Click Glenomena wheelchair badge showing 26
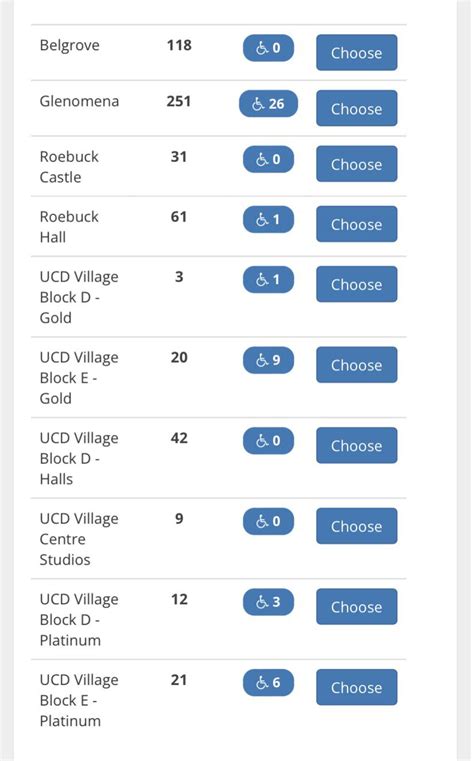The width and height of the screenshot is (474, 761). [x=268, y=104]
